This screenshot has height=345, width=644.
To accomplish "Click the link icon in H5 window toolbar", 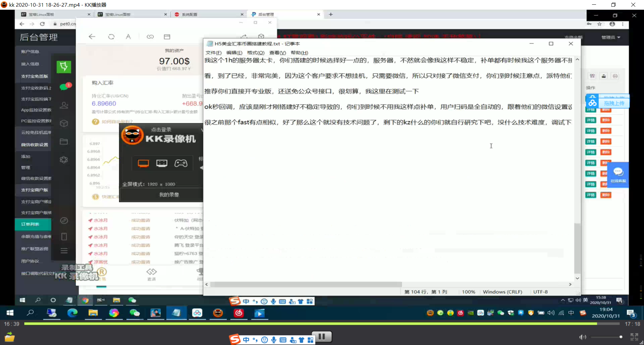I will coord(150,37).
